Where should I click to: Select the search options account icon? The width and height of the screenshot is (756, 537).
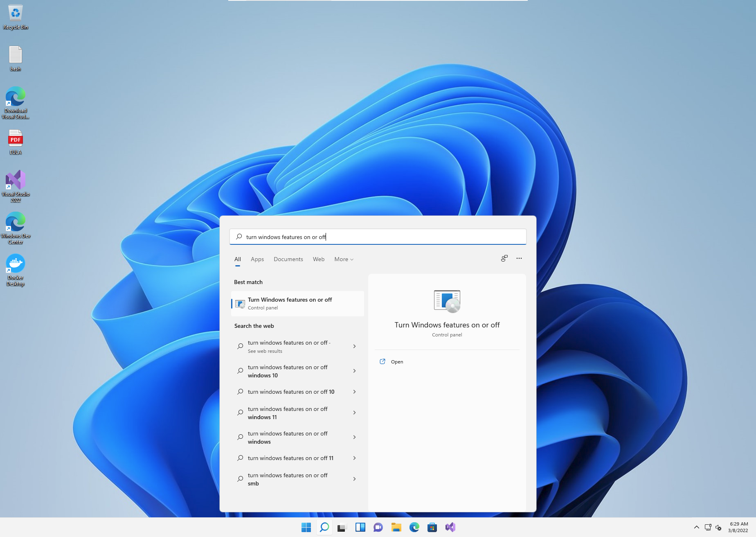click(504, 258)
